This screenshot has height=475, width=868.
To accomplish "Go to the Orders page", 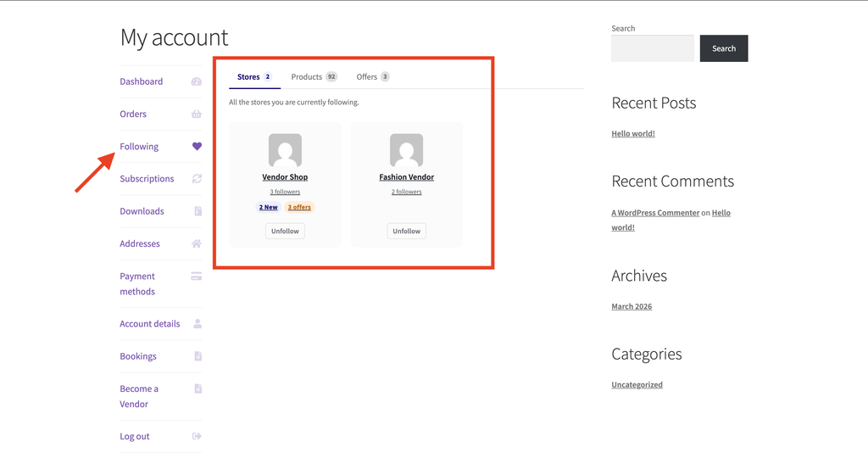I will pyautogui.click(x=133, y=114).
